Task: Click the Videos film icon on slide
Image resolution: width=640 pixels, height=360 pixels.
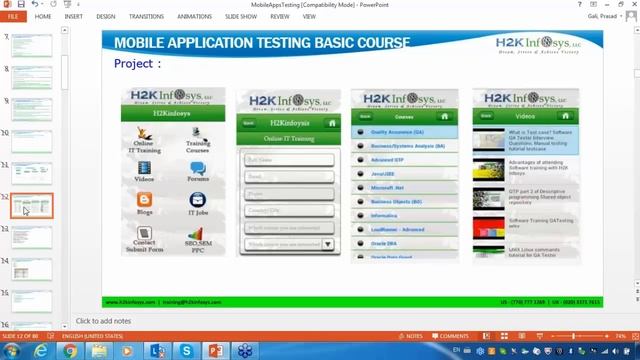Action: [x=144, y=168]
